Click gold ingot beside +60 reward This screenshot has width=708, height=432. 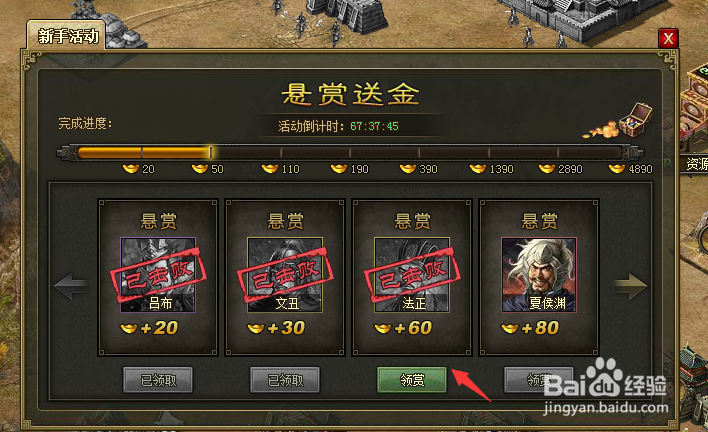click(x=383, y=328)
